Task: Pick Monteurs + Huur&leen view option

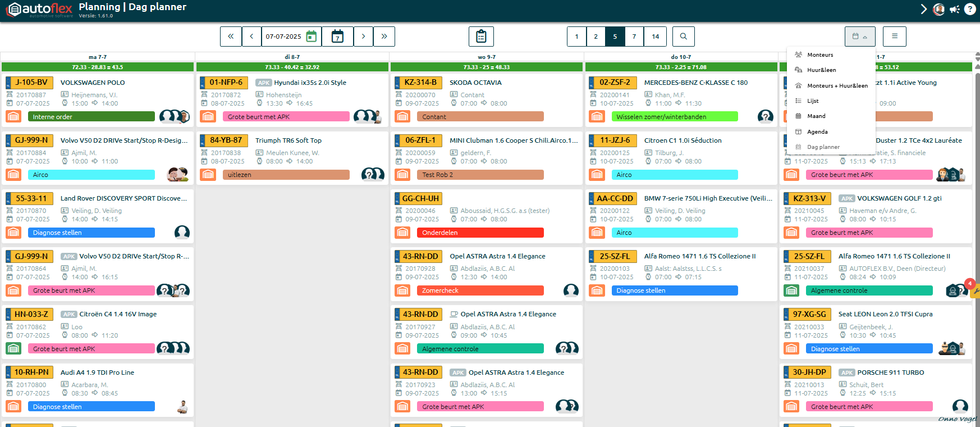Action: pos(831,85)
